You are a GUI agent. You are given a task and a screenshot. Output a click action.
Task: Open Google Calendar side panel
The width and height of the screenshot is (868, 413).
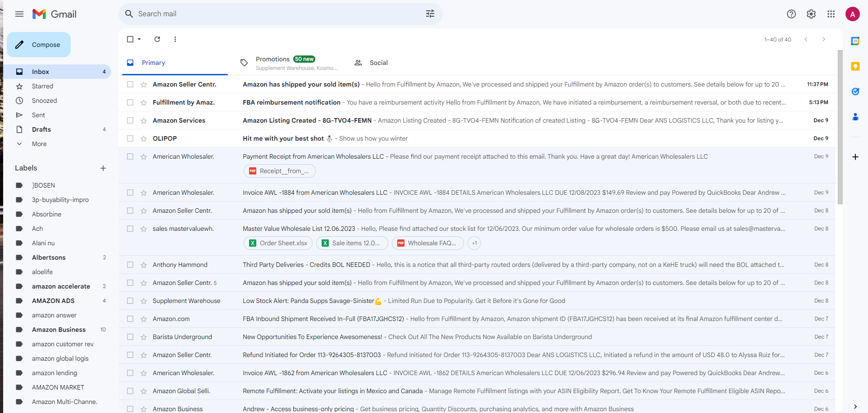855,41
